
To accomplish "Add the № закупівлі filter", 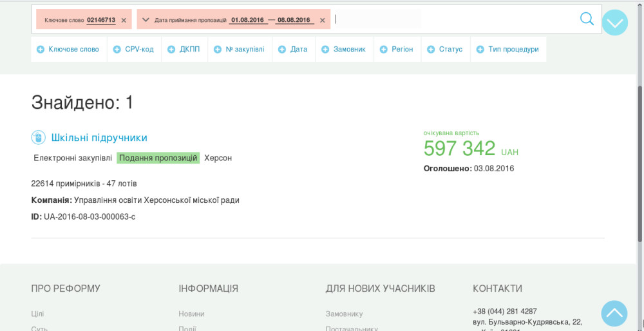I will click(x=240, y=50).
